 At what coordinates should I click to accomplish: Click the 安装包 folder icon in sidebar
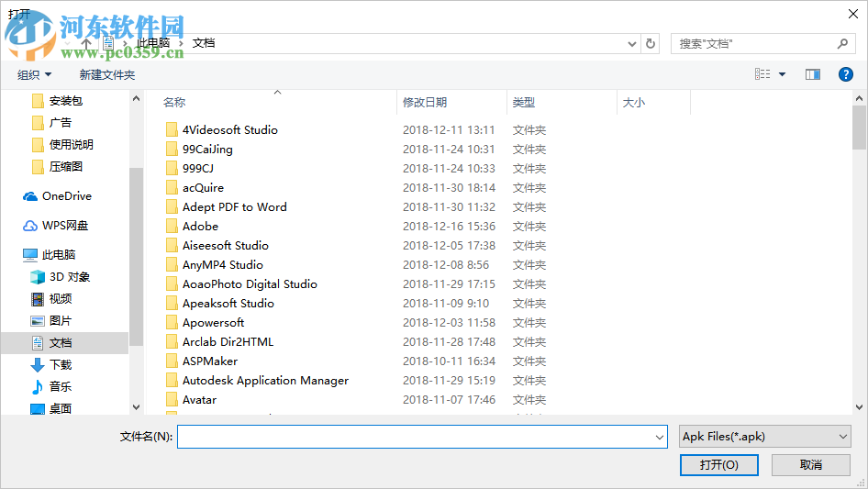pyautogui.click(x=38, y=101)
